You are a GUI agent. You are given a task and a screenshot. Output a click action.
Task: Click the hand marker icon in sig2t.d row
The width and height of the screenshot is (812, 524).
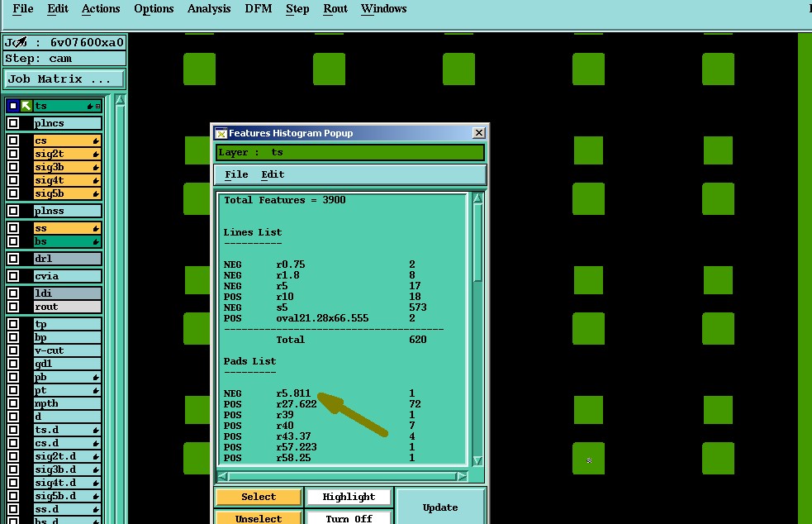click(96, 456)
